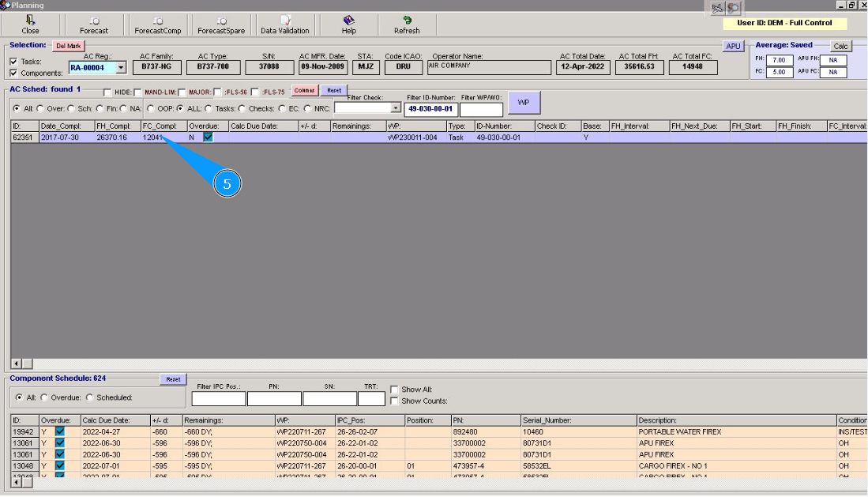Viewport: 868px width, 497px height.
Task: Uncheck the Components checkbox
Action: (13, 73)
